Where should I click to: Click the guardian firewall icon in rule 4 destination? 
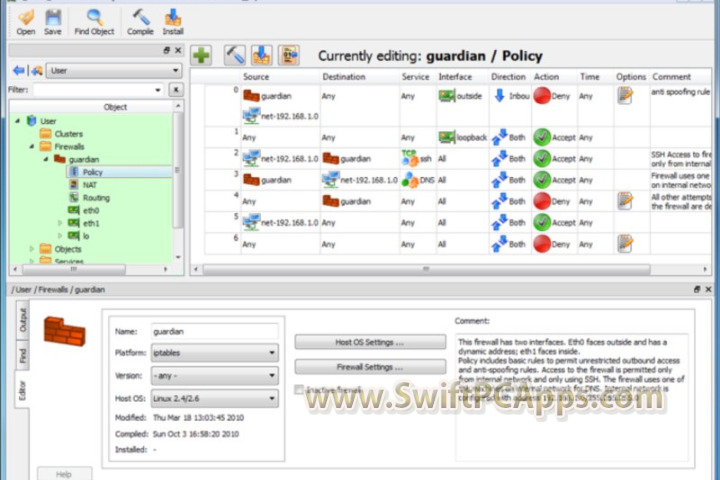(x=331, y=201)
